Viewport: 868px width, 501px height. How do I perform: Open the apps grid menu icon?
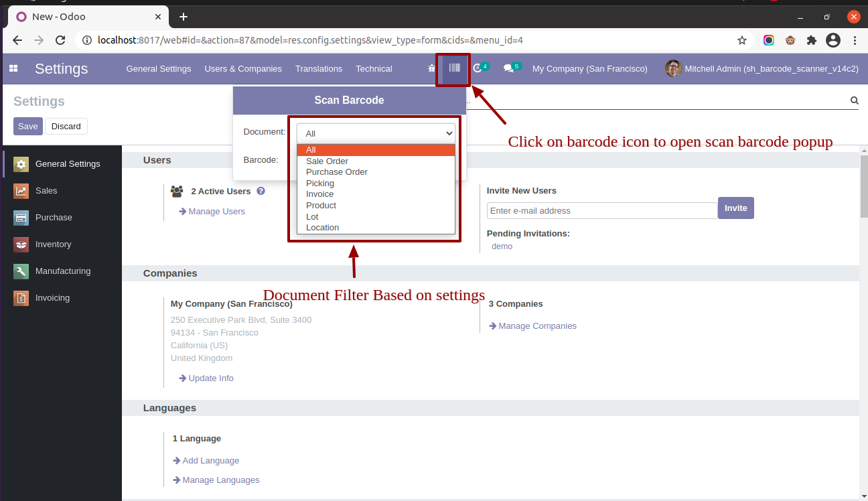13,68
